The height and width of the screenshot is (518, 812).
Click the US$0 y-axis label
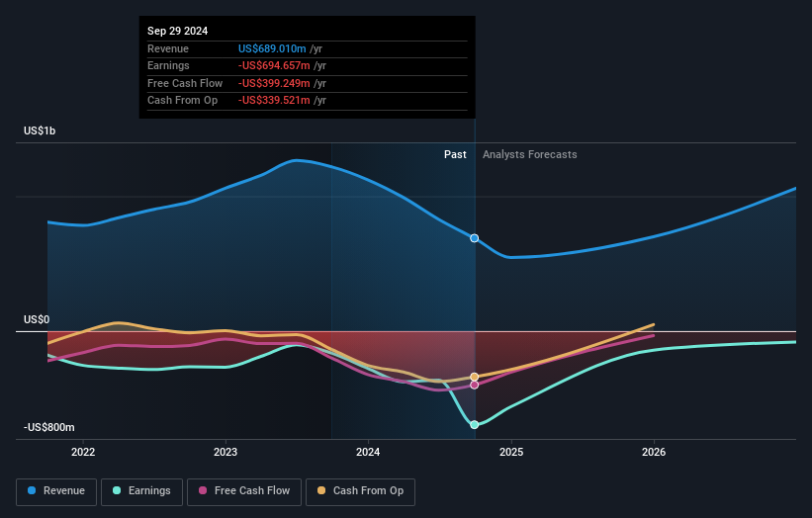click(x=37, y=319)
